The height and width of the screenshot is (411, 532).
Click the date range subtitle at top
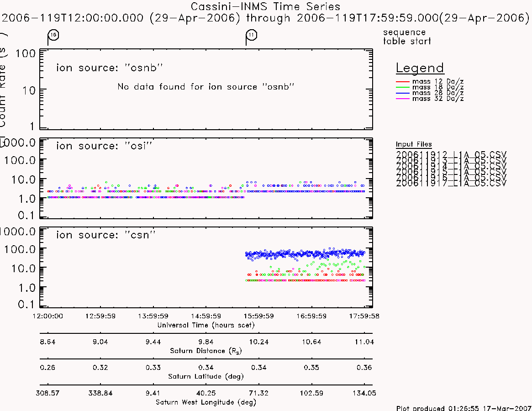[x=266, y=18]
